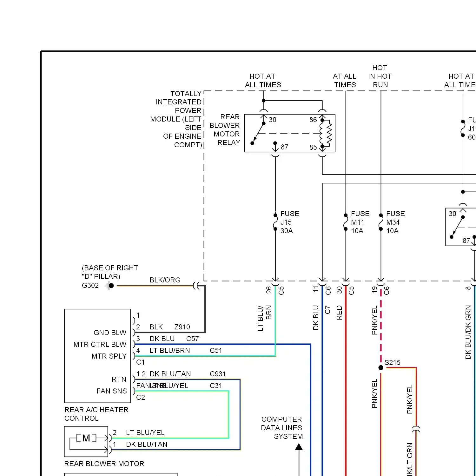Click the REAR A/C HEATER CONTROL caption
The image size is (476, 476).
(x=96, y=414)
